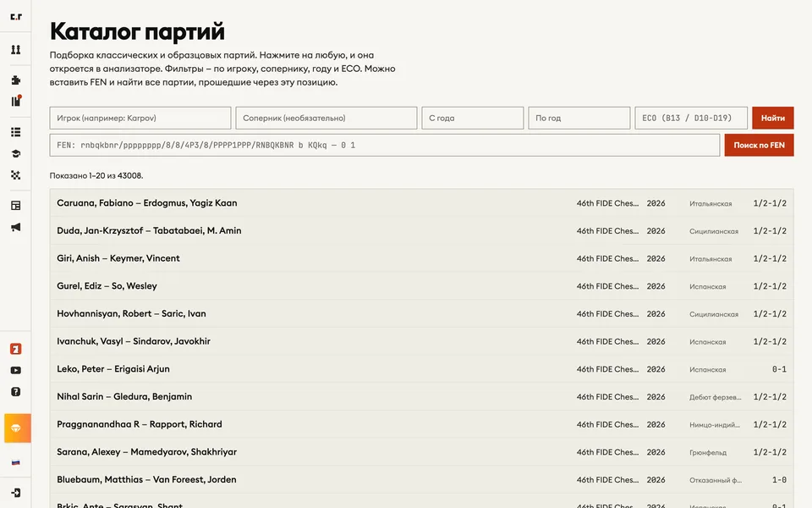Click the orange diamond premium button
Screen dimensions: 812x508
18,428
